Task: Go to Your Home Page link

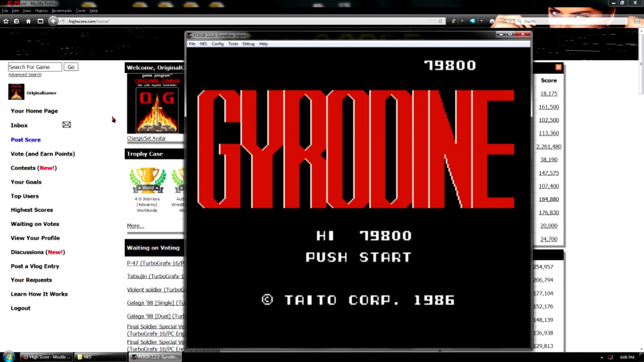Action: (x=34, y=111)
